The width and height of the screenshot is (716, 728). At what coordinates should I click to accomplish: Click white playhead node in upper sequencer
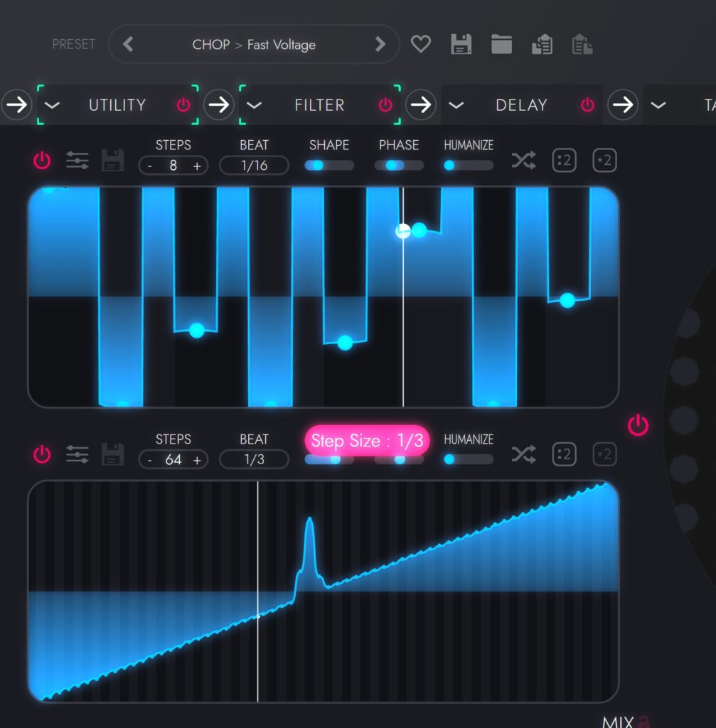[x=403, y=231]
